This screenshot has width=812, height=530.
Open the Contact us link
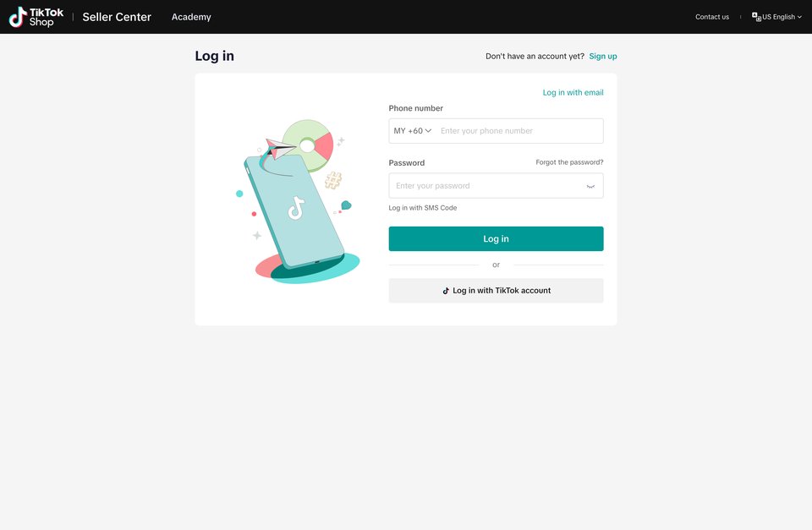click(712, 17)
